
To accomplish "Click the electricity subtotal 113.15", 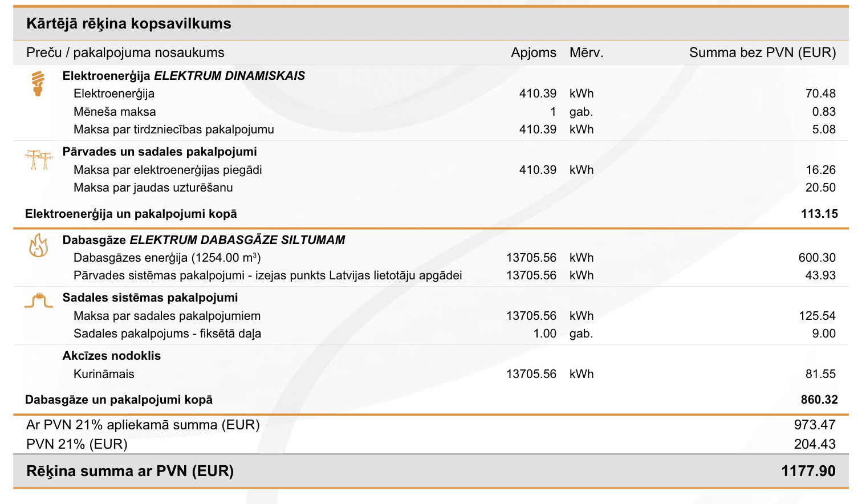I will 819,214.
